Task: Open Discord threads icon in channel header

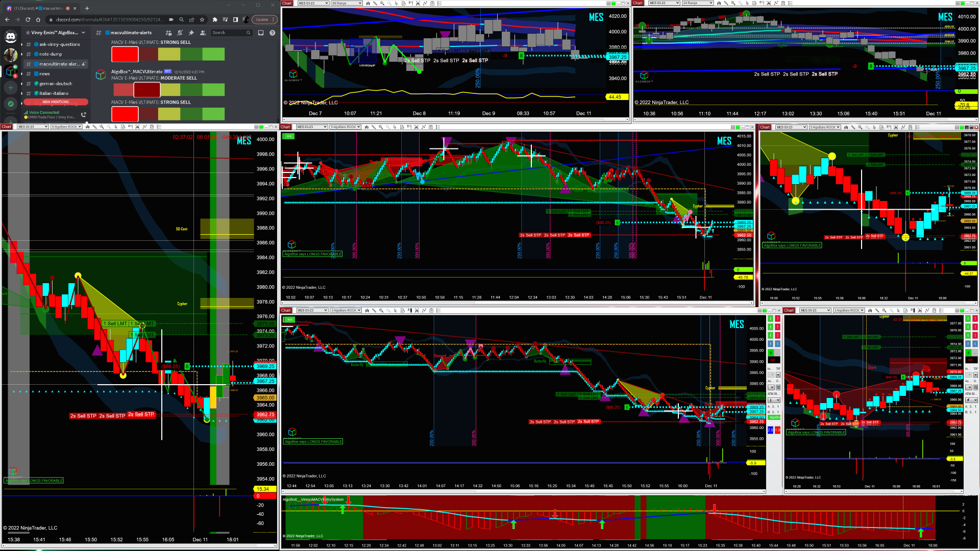Action: (x=168, y=33)
